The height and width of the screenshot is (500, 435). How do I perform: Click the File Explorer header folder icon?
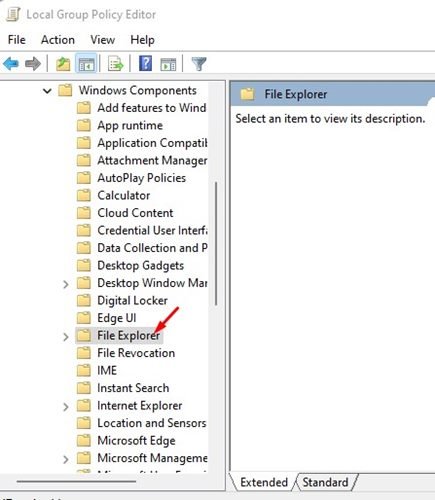tap(247, 94)
